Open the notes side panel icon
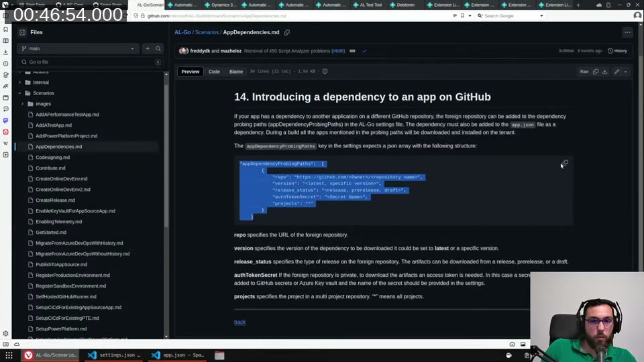The width and height of the screenshot is (644, 362). tap(6, 75)
